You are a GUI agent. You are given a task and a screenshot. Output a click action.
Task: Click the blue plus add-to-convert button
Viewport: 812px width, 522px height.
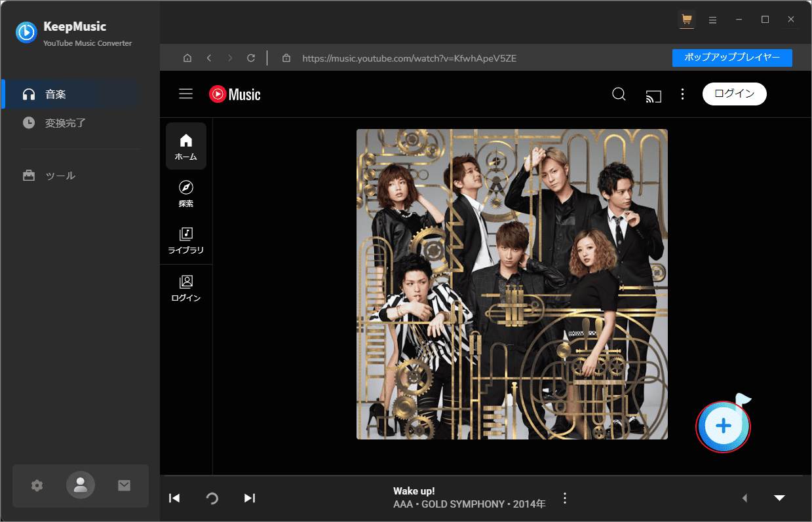[x=723, y=426]
